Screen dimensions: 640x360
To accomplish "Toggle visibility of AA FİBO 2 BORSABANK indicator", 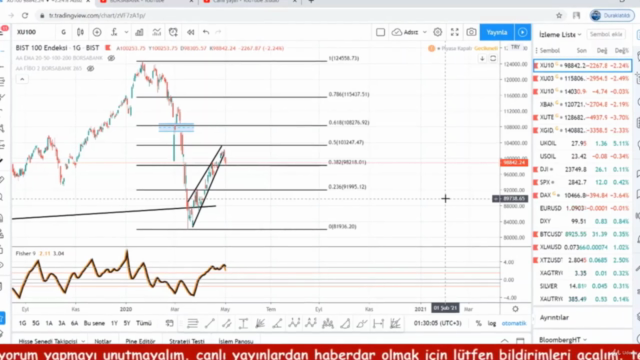I will pyautogui.click(x=91, y=69).
